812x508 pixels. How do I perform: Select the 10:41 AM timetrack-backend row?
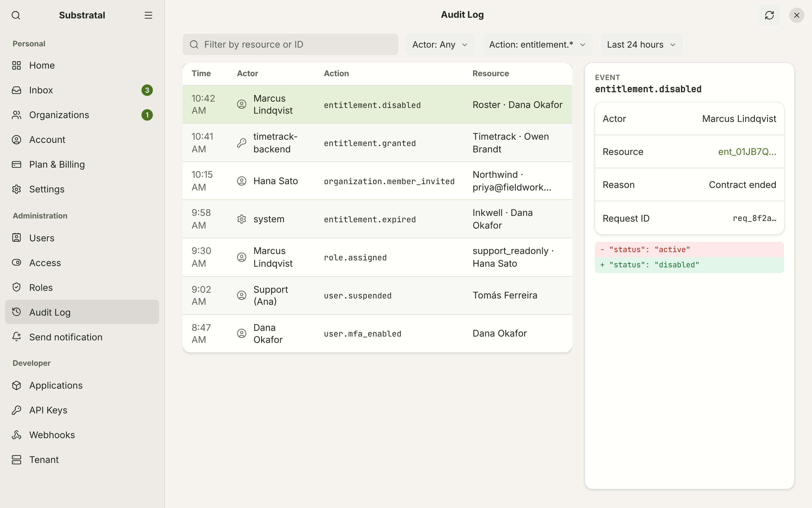(377, 143)
